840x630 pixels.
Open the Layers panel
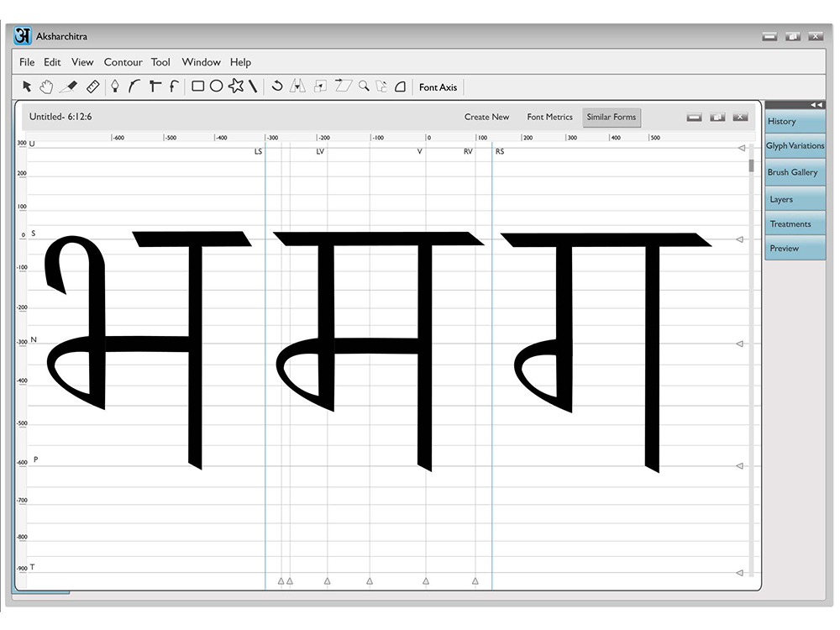pos(795,199)
